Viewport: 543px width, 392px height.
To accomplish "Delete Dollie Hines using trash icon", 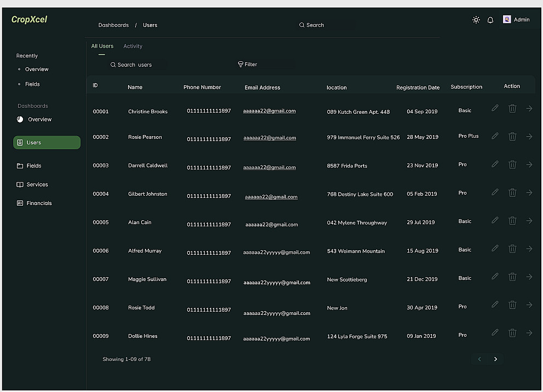I will pos(512,332).
